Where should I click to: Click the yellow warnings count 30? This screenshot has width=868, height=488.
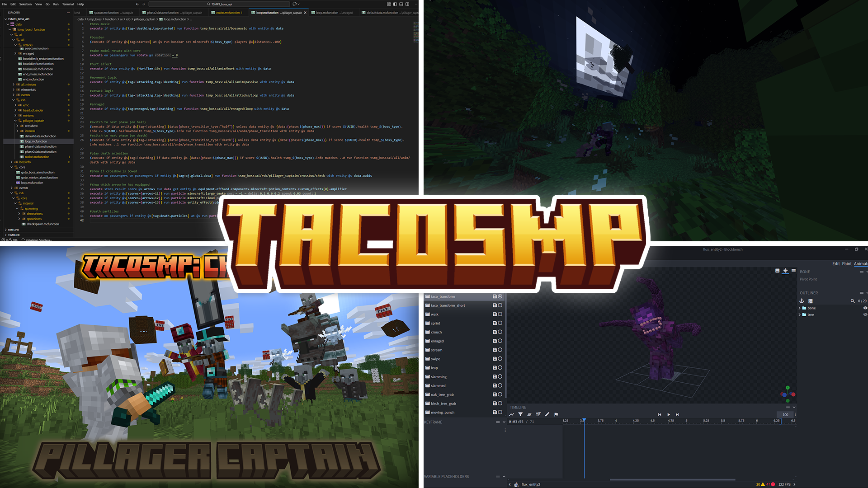pos(760,484)
